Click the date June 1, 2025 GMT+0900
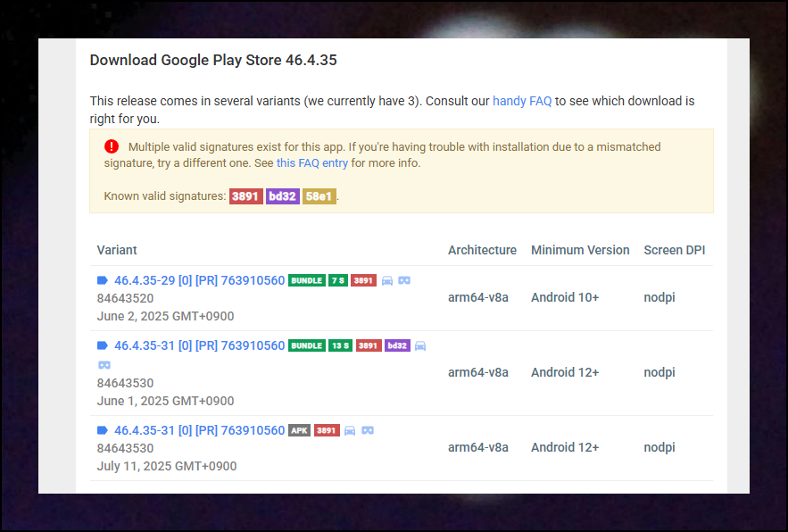The height and width of the screenshot is (532, 788). [x=165, y=401]
